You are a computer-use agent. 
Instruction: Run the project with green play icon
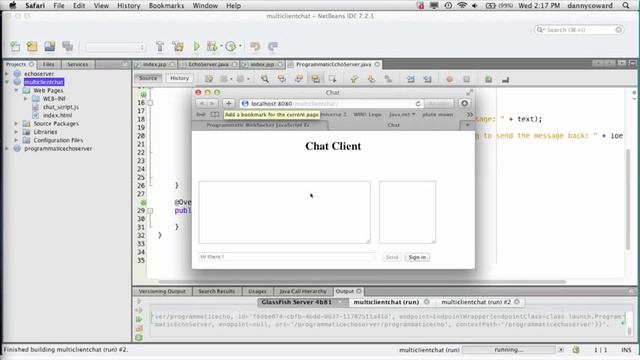tap(196, 47)
